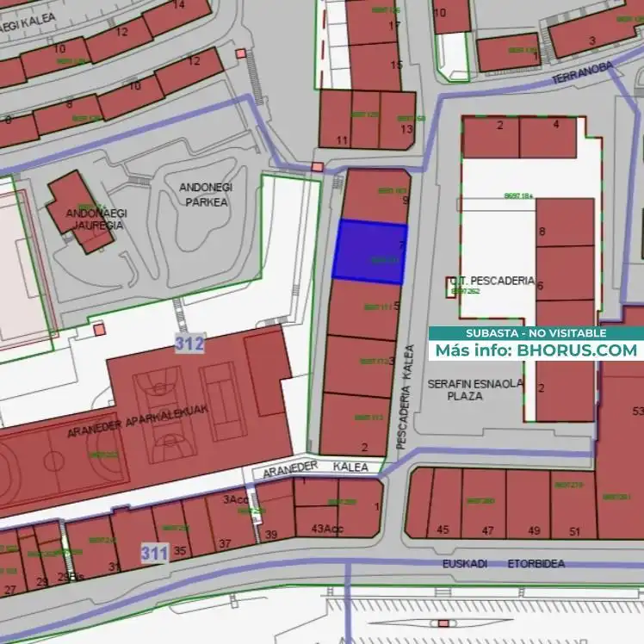Click building number 53
Viewport: 644px width, 644px height.
tap(638, 411)
